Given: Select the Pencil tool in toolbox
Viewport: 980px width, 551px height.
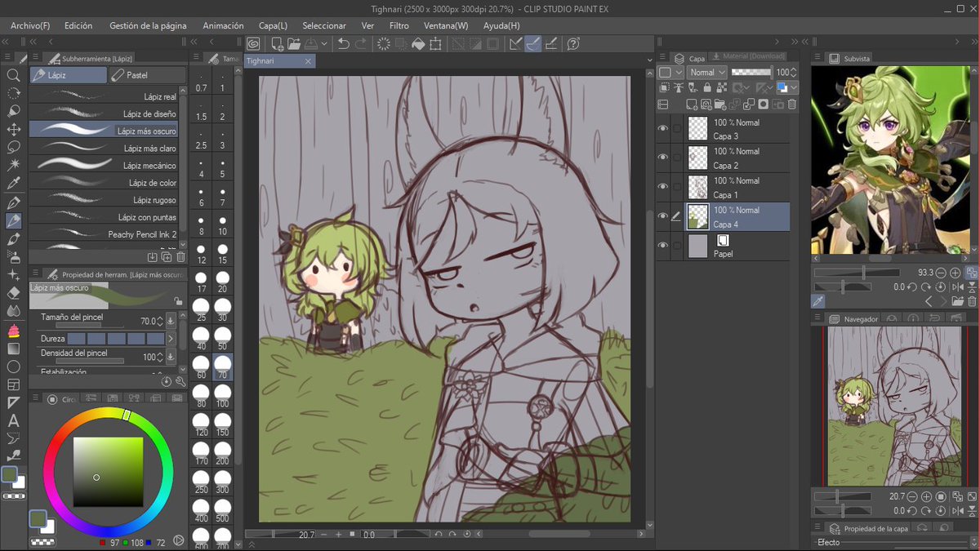Looking at the screenshot, I should point(13,220).
